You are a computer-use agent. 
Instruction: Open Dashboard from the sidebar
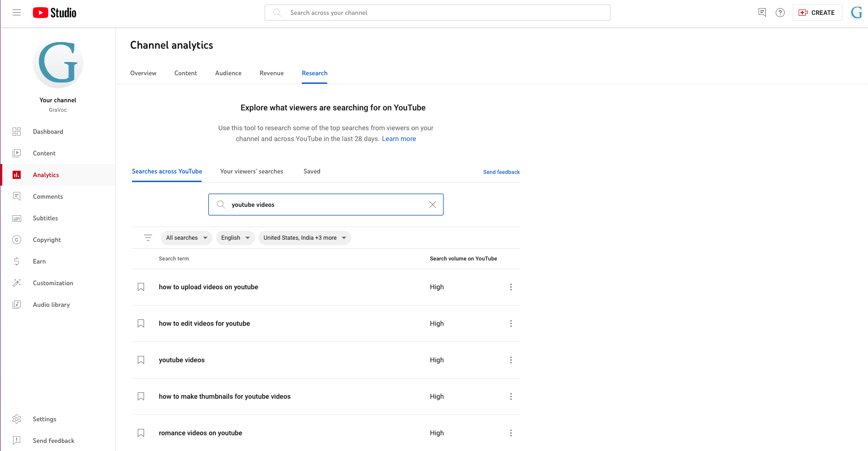click(x=58, y=132)
